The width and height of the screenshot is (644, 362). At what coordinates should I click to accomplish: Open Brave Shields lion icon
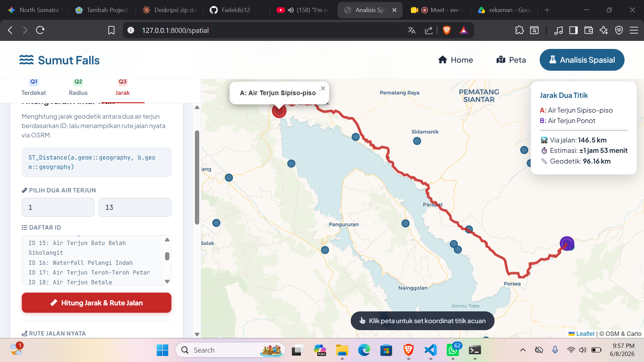tap(446, 30)
